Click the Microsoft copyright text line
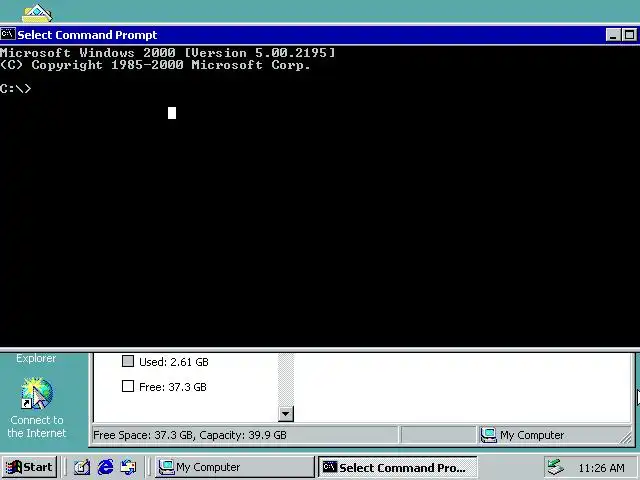Screen dimensions: 640x480 point(155,65)
